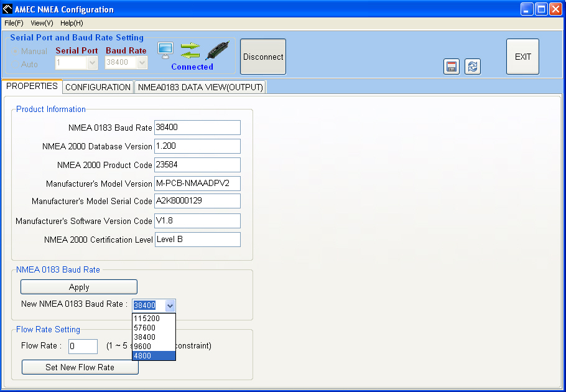Click the computer monitor connection icon
This screenshot has width=566, height=392.
pos(165,49)
